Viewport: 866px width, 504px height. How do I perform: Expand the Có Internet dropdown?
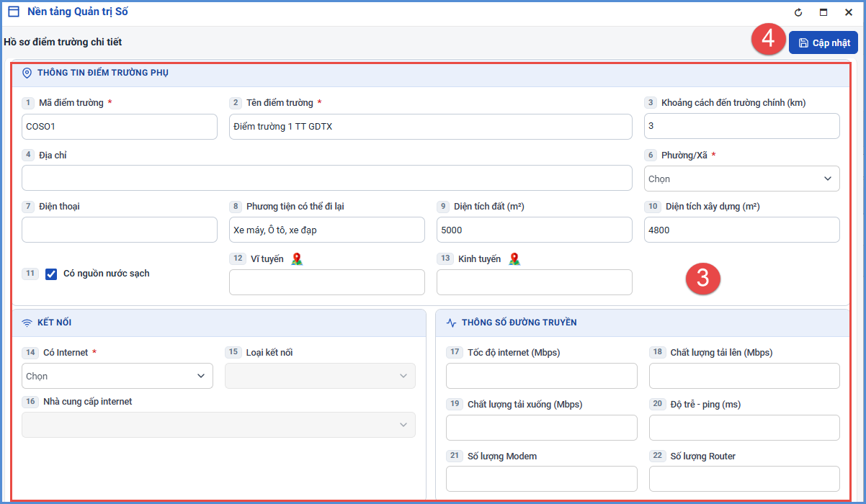tap(117, 376)
